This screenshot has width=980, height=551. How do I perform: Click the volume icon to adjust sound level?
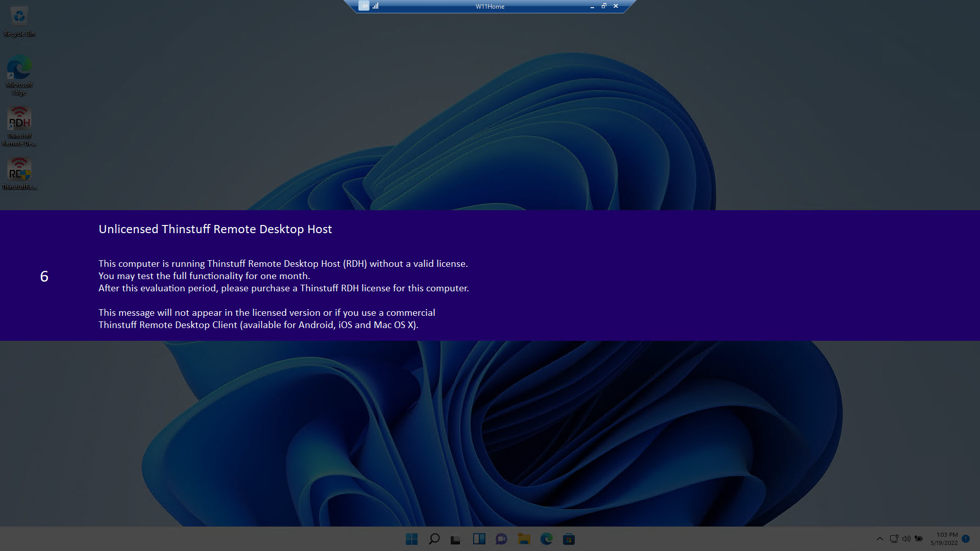(906, 538)
